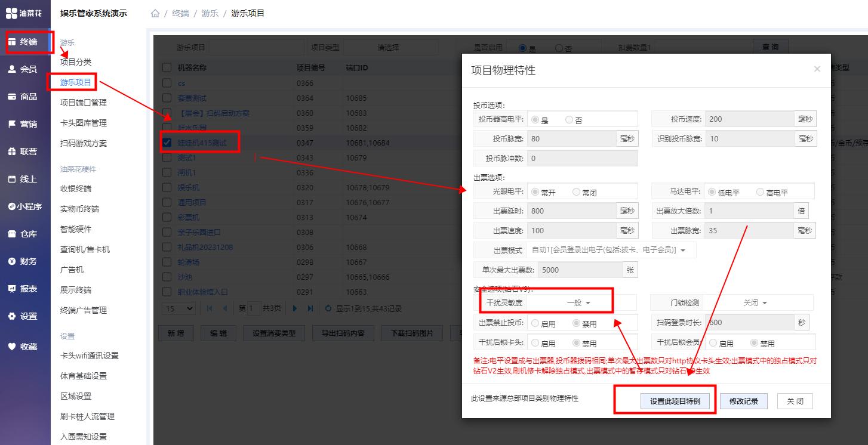Open the 出票模式 dropdown
868x445 pixels.
pyautogui.click(x=611, y=250)
